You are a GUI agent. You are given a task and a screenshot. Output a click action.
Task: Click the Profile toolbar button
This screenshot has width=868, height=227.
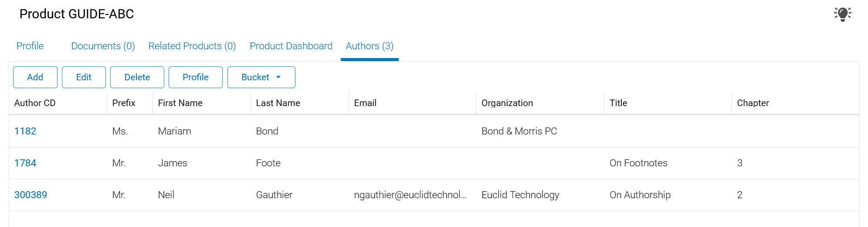click(196, 77)
